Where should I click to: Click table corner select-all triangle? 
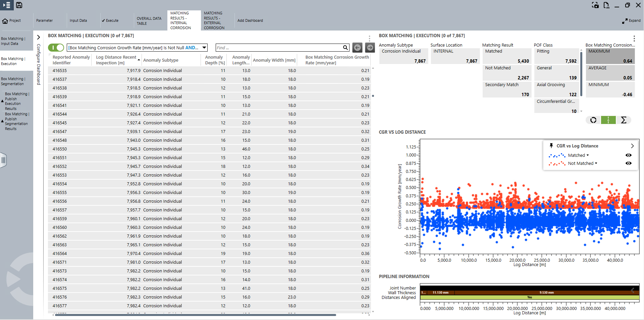point(50,55)
